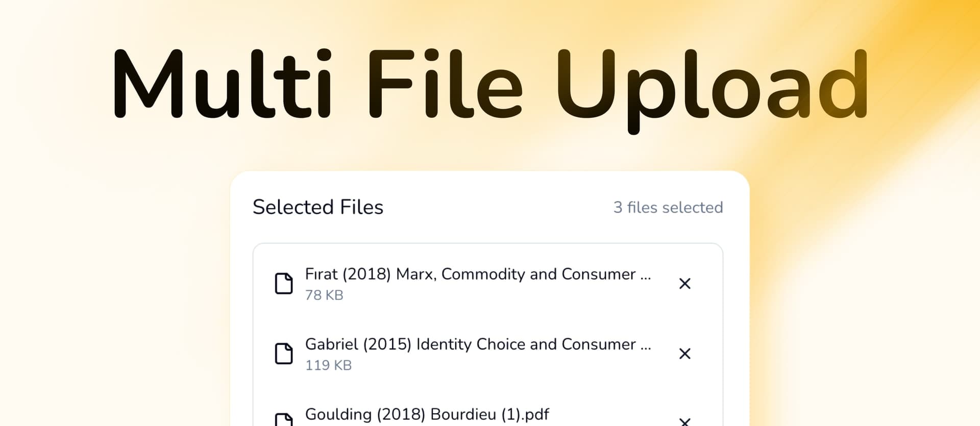Select the Gabriel (2015) Identity Choice filename
This screenshot has width=980, height=426.
(470, 344)
